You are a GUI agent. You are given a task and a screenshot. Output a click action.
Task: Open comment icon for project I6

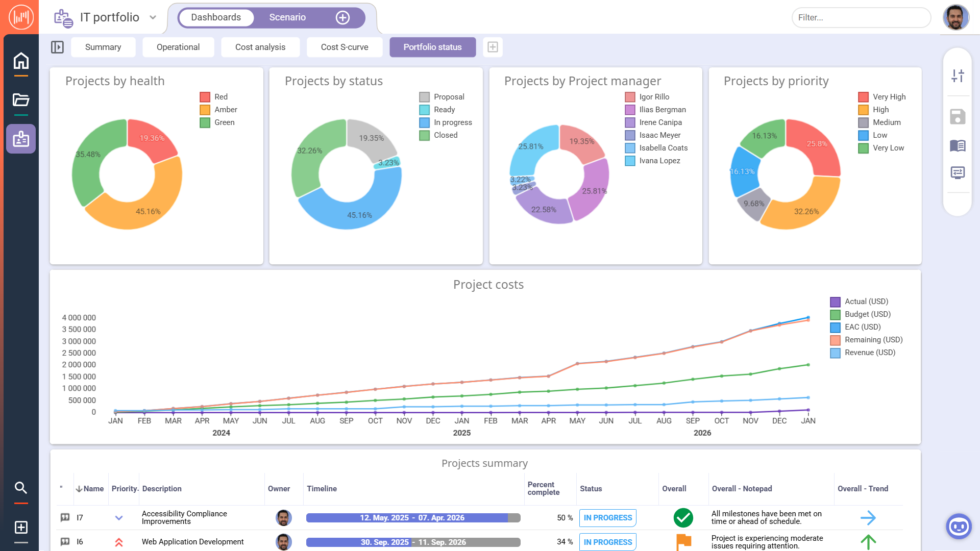coord(65,541)
